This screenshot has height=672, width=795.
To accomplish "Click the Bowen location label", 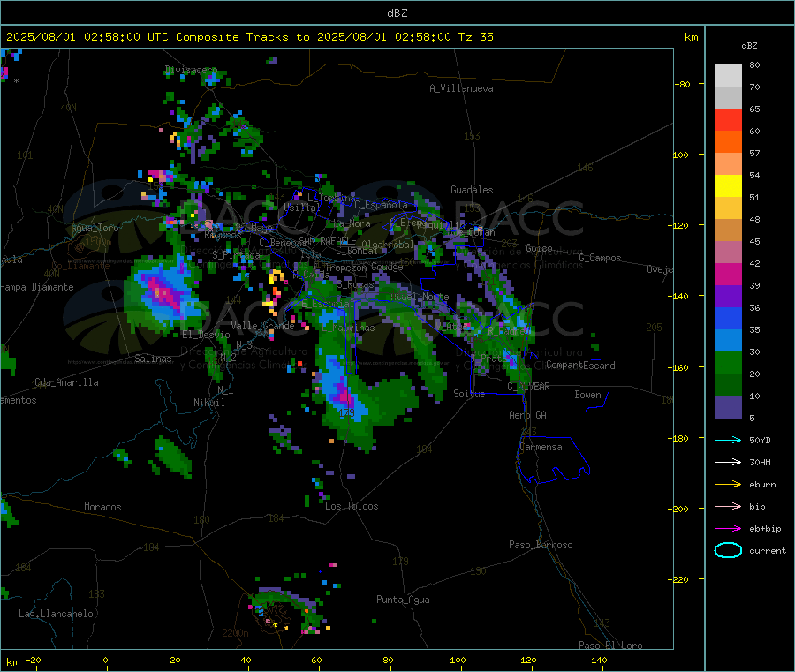I will [x=587, y=395].
